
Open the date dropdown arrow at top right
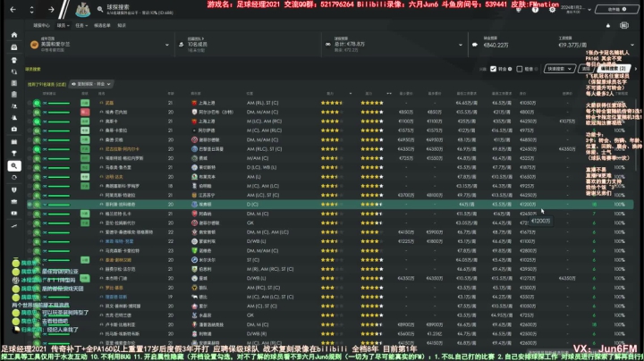coord(589,10)
